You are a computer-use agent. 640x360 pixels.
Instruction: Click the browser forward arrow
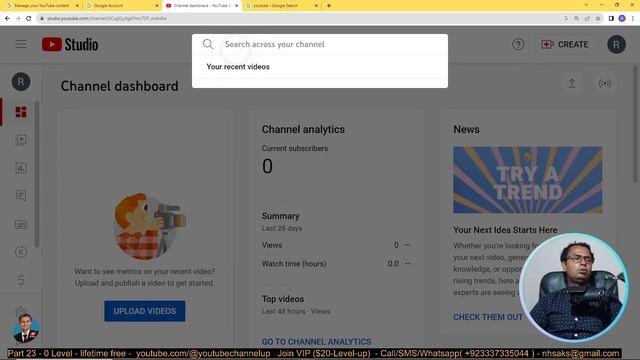[x=18, y=18]
